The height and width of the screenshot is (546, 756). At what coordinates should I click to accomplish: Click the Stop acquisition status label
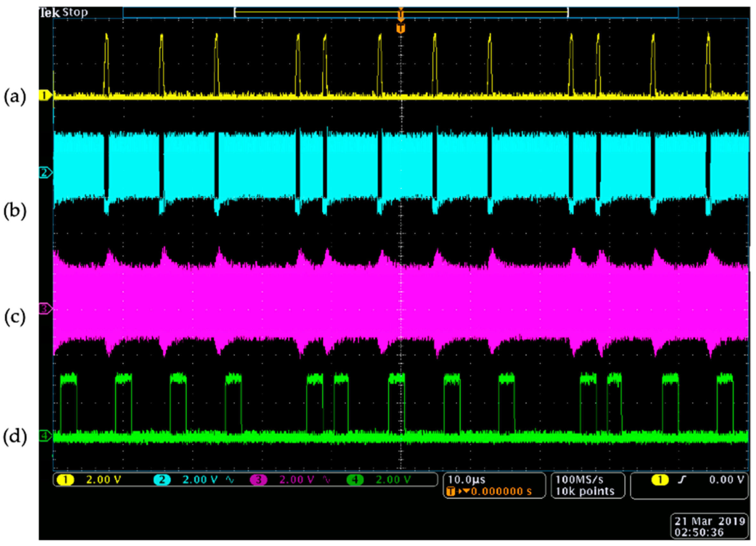[x=75, y=12]
